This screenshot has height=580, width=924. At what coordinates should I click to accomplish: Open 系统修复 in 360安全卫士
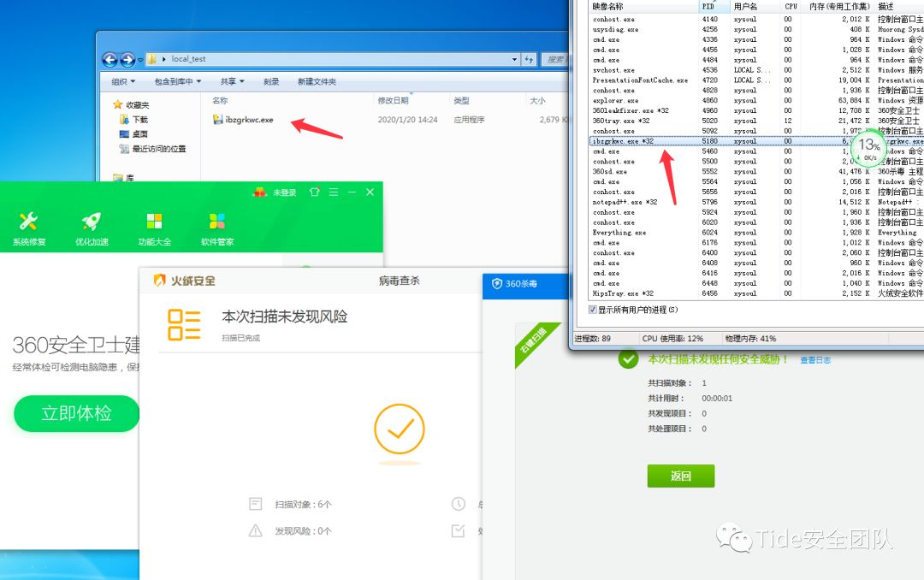tap(29, 228)
